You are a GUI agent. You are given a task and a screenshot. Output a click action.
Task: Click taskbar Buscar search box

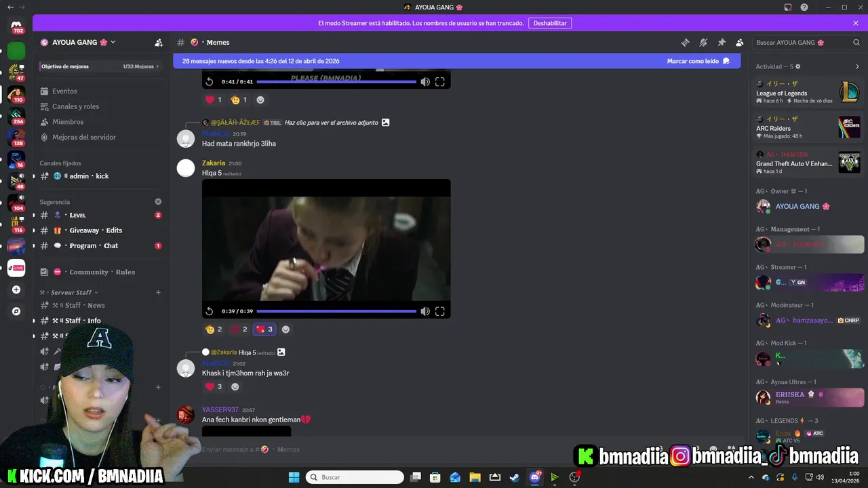tap(355, 477)
